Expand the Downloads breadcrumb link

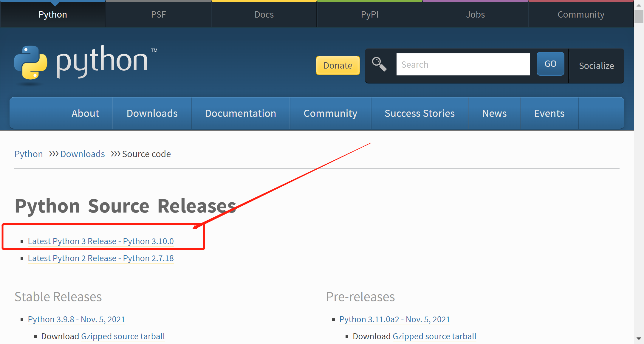83,154
